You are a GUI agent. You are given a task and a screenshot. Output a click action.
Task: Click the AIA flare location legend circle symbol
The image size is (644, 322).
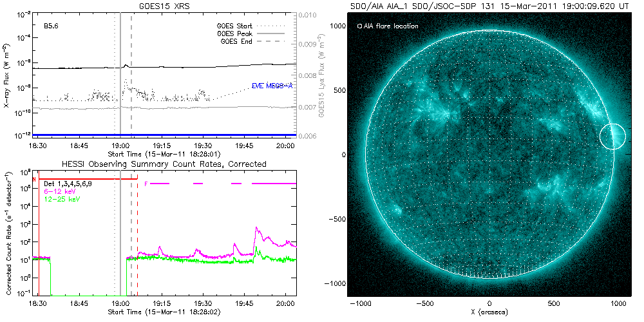coord(359,26)
